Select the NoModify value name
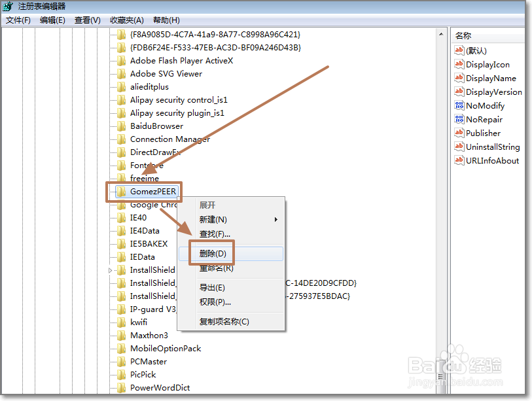Screen dimensions: 532x401 coord(485,106)
